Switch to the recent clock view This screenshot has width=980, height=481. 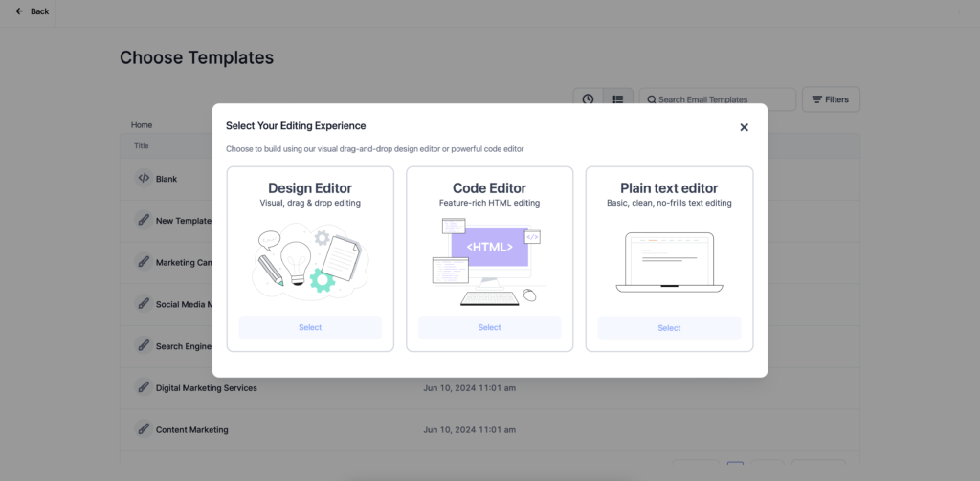click(x=588, y=99)
